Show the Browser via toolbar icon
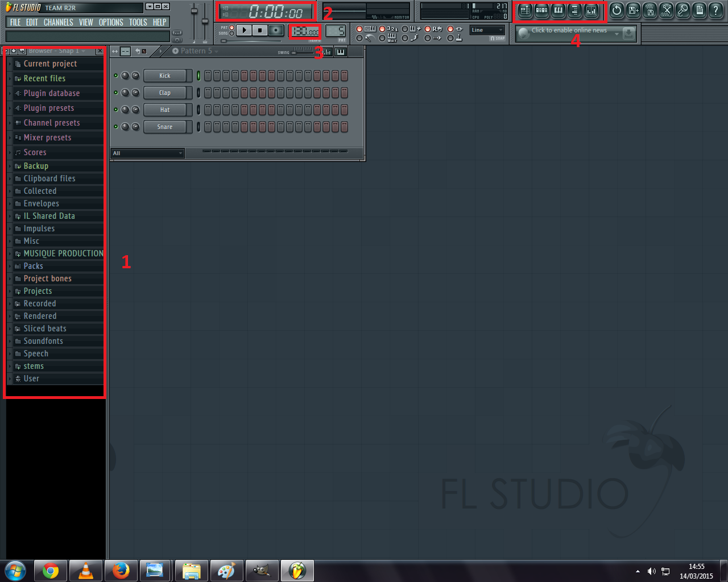The height and width of the screenshot is (582, 728). (574, 10)
